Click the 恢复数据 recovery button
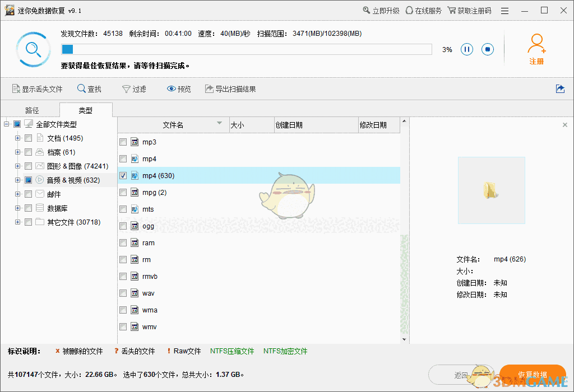 coord(534,374)
